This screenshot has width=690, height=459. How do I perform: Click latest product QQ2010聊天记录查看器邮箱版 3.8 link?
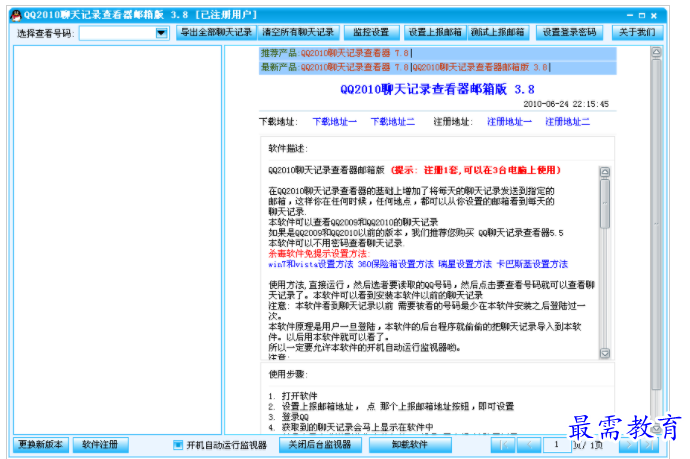(x=480, y=67)
